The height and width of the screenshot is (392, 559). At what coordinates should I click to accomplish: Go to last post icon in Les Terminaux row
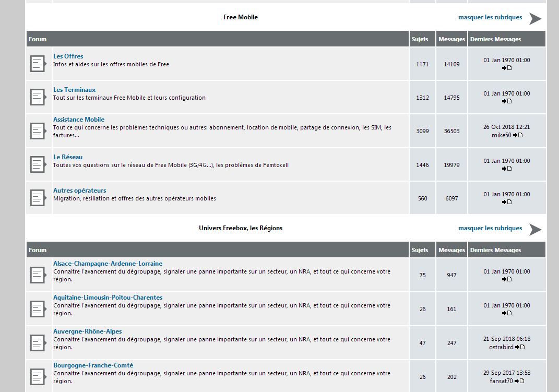pyautogui.click(x=507, y=101)
